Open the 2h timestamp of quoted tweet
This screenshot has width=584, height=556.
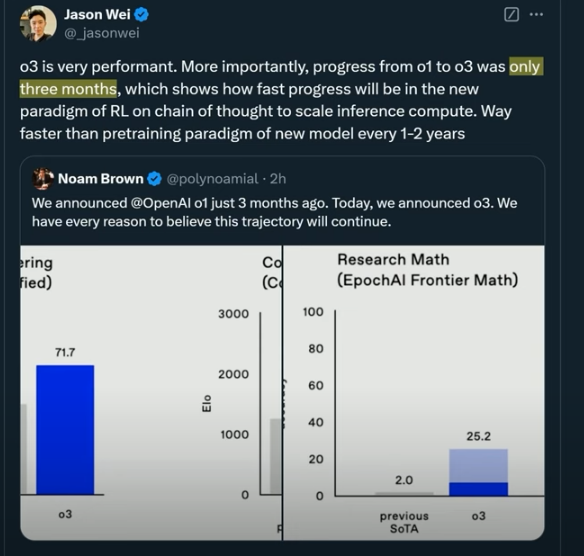point(278,179)
